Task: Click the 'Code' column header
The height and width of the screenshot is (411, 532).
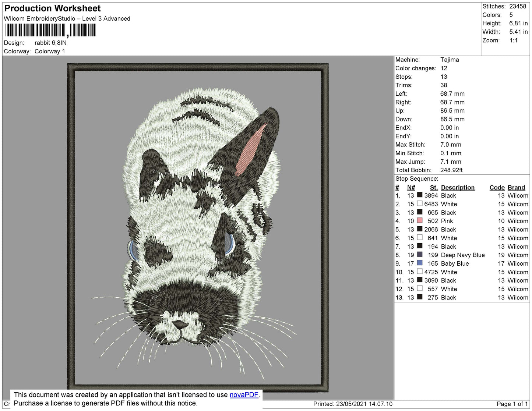Action: (497, 187)
